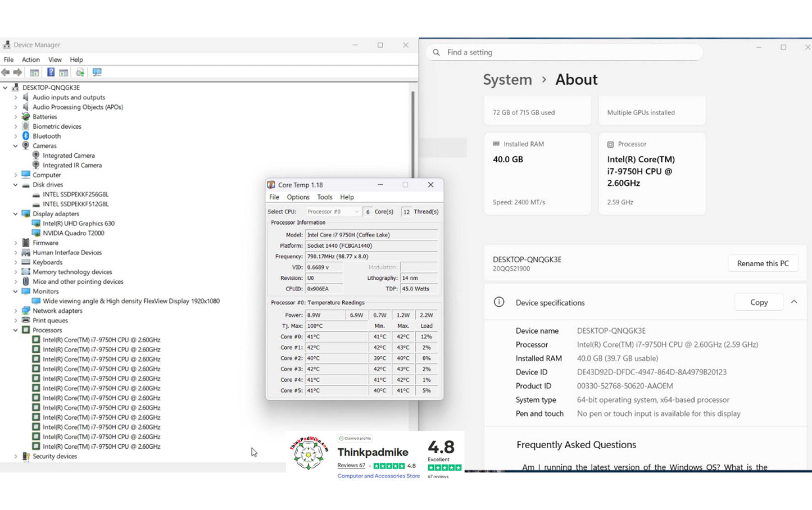Click the Rename this PC button

pyautogui.click(x=763, y=263)
